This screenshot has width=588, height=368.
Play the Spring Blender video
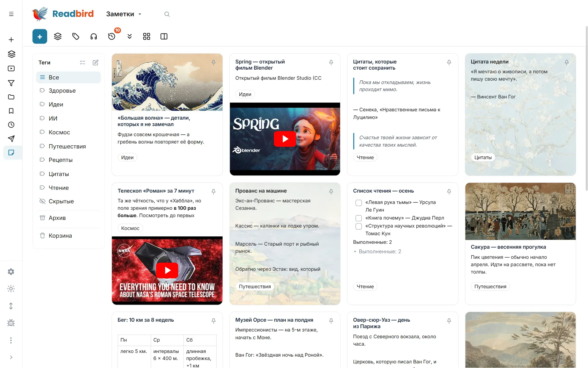[x=285, y=139]
